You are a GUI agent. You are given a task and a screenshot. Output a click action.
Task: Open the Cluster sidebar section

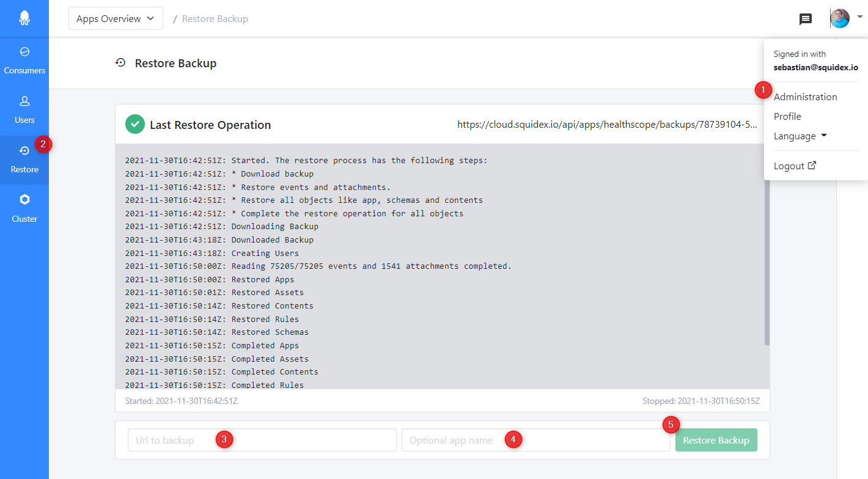click(24, 210)
